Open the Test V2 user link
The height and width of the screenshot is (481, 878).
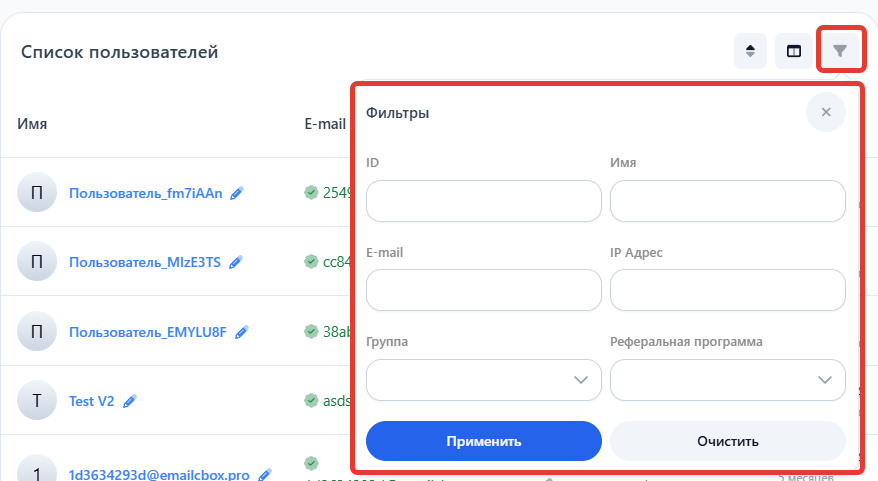[x=91, y=401]
